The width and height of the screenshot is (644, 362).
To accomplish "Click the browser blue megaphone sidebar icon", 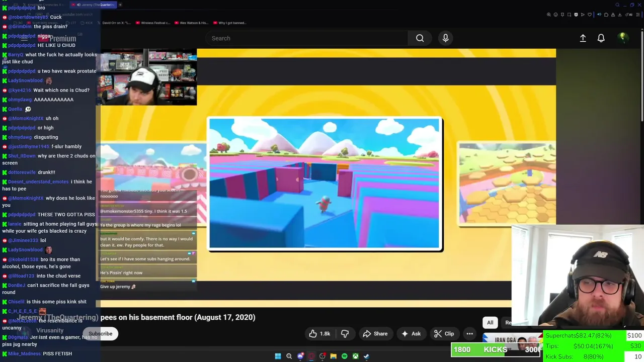I will point(599,15).
